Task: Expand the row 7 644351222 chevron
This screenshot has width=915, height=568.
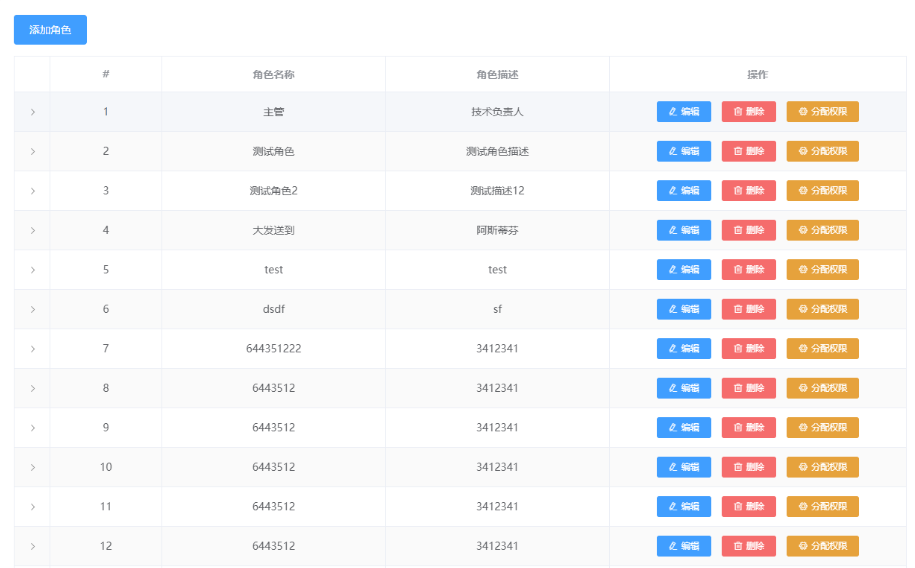Action: (32, 349)
